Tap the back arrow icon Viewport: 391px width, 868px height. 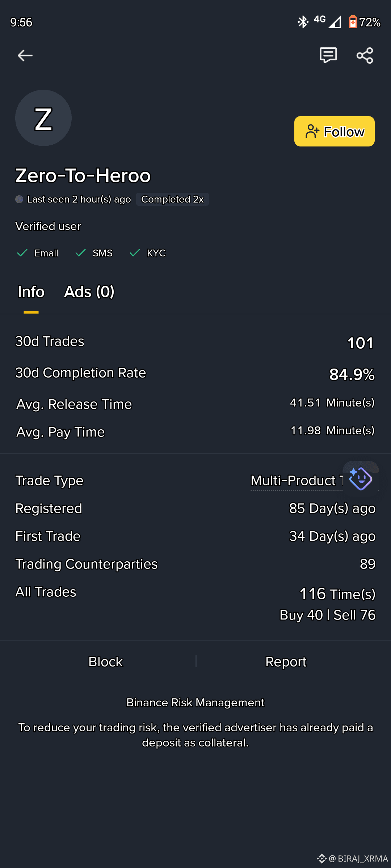tap(25, 55)
